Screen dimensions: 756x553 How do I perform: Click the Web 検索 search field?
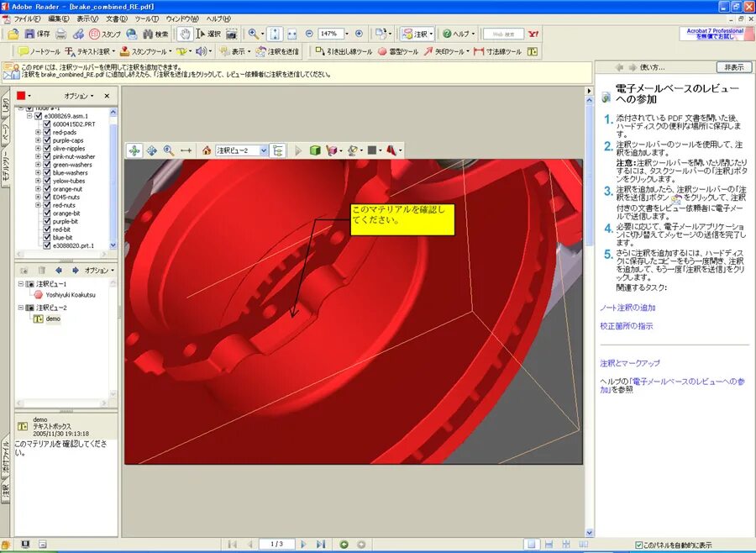504,34
